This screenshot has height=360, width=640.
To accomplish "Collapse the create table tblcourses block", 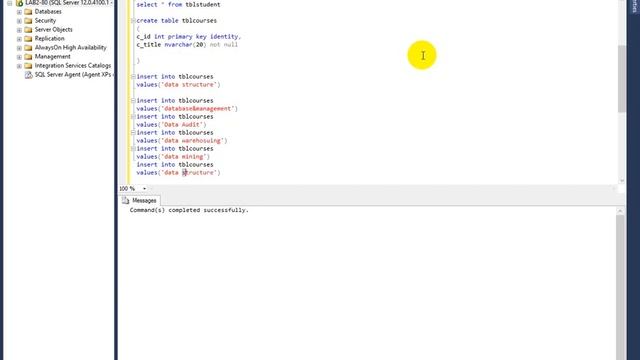I will (x=133, y=20).
